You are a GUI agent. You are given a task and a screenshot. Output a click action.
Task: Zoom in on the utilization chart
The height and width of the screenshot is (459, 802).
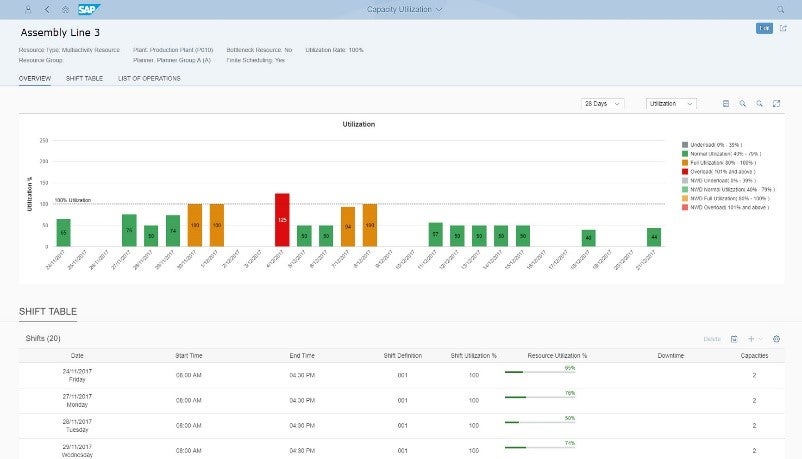click(743, 103)
